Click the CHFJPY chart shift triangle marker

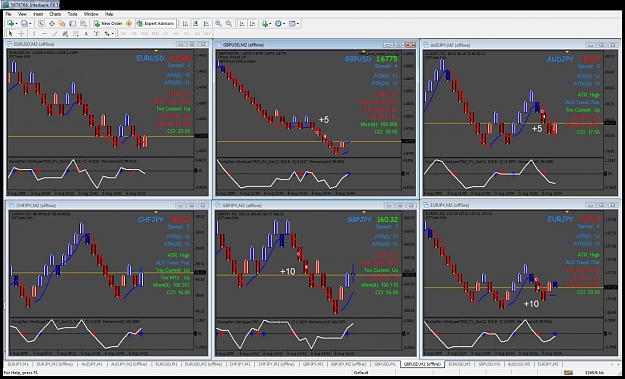pos(156,212)
